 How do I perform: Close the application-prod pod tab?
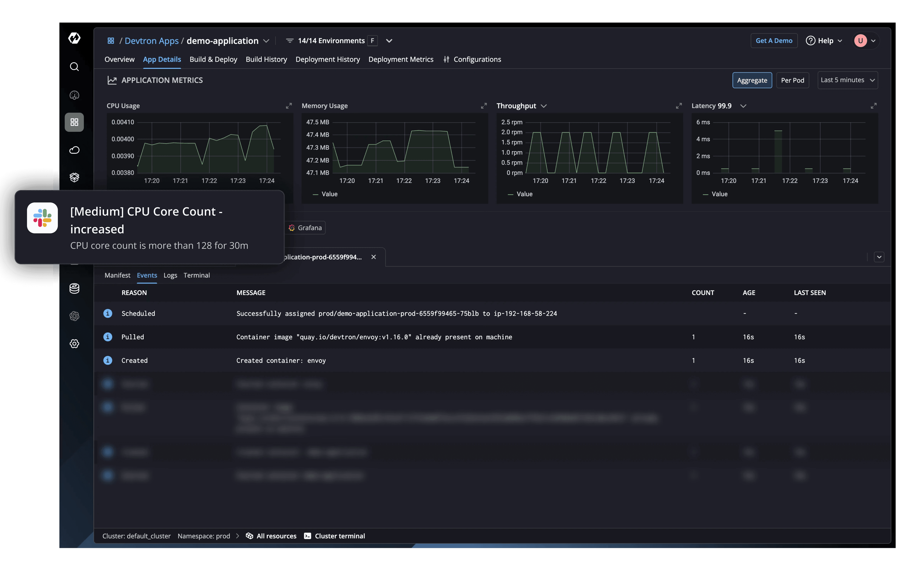(x=374, y=257)
